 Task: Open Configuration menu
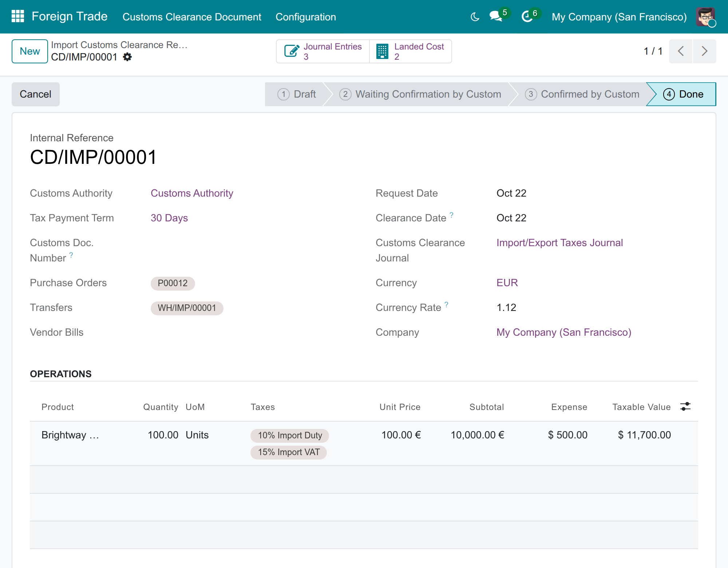coord(306,17)
